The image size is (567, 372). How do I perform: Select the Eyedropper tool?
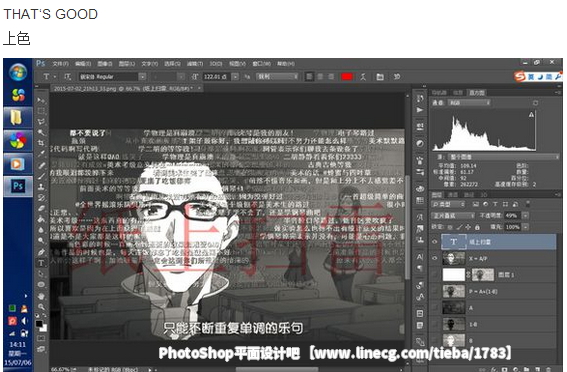pos(41,154)
